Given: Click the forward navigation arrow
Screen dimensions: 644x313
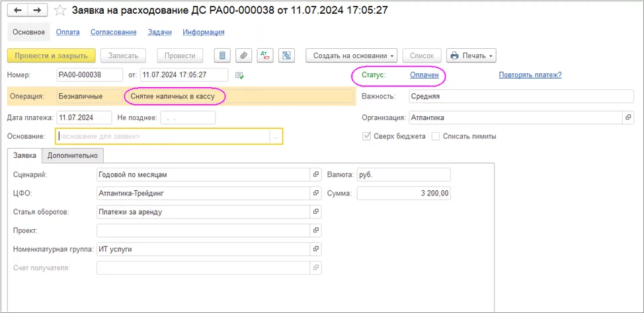Looking at the screenshot, I should click(x=37, y=10).
